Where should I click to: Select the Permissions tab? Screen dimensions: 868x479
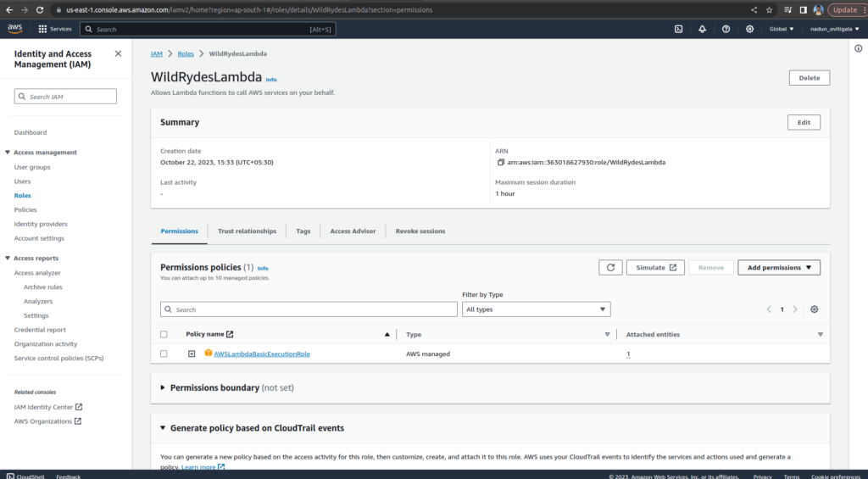click(180, 231)
